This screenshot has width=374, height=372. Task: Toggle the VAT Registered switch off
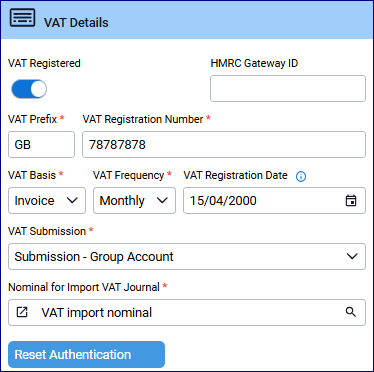(29, 89)
